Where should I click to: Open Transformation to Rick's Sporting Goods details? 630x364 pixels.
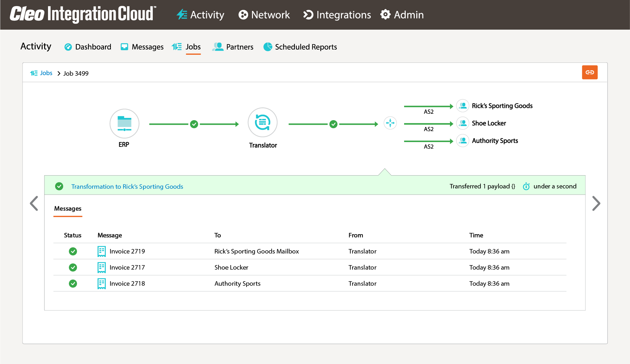point(127,186)
